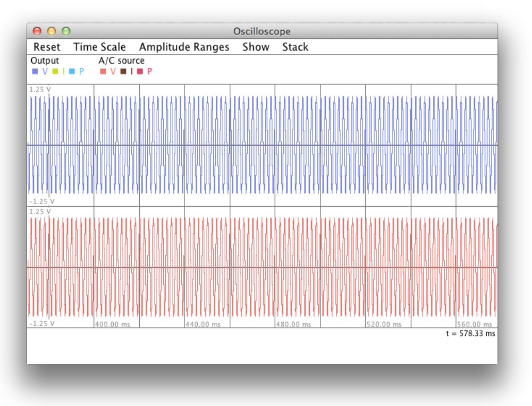Toggle the Output P trace label
Image resolution: width=532 pixels, height=406 pixels.
[81, 71]
